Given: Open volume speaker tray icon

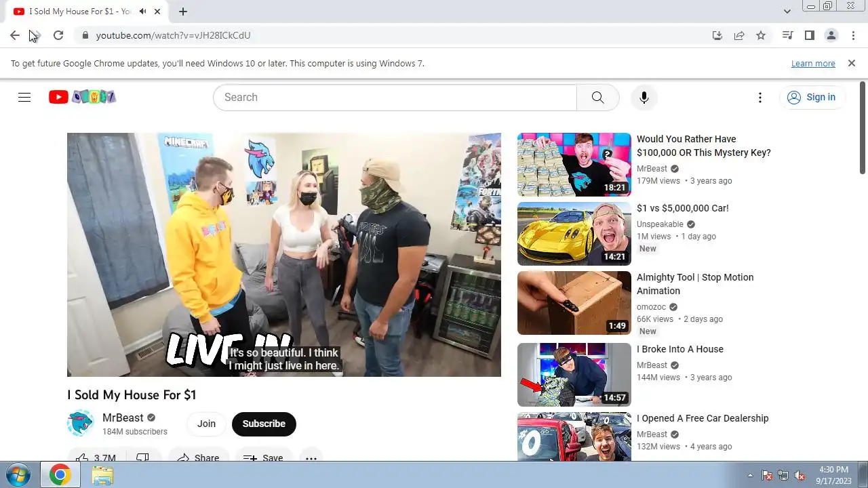Looking at the screenshot, I should click(x=800, y=475).
